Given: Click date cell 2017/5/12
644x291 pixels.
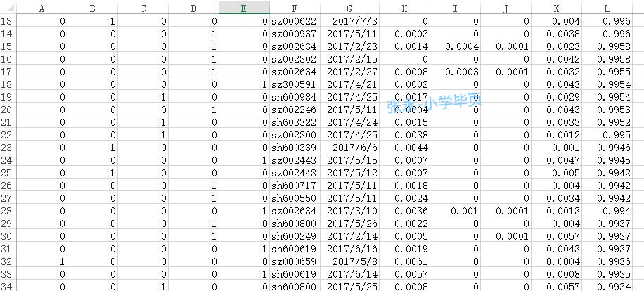Looking at the screenshot, I should 349,173.
